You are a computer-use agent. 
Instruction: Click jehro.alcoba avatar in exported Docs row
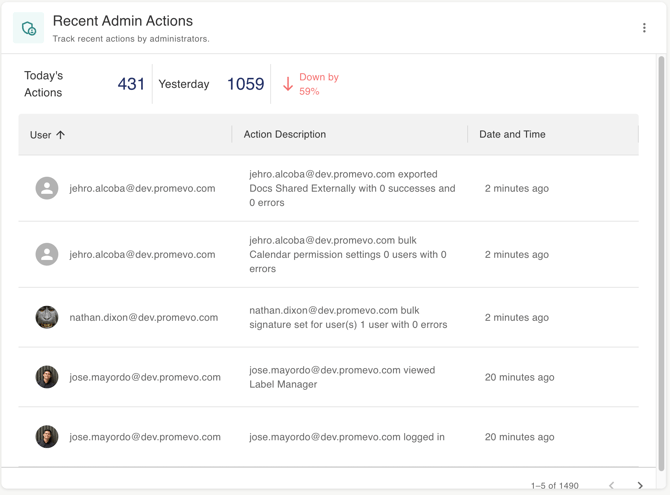pos(47,188)
